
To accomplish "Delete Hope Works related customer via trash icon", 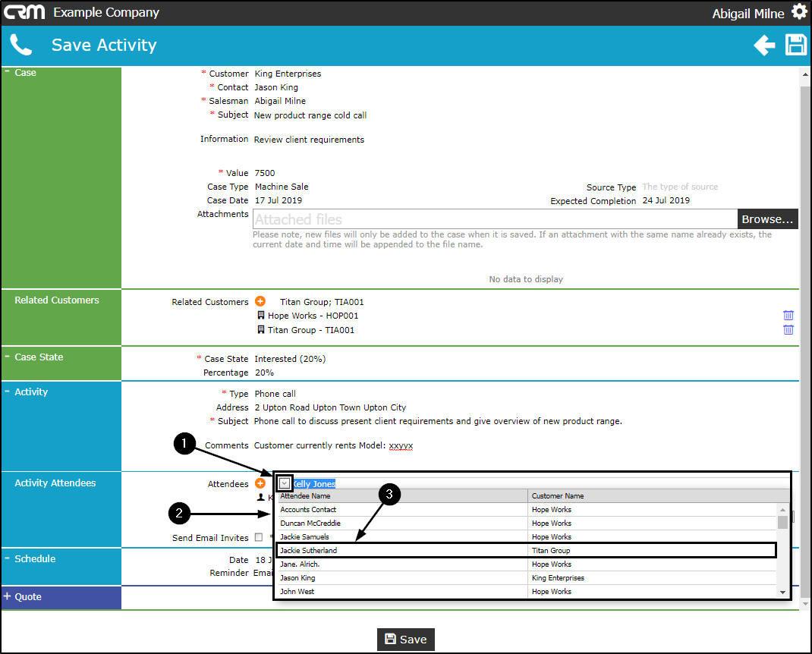I will pyautogui.click(x=788, y=316).
